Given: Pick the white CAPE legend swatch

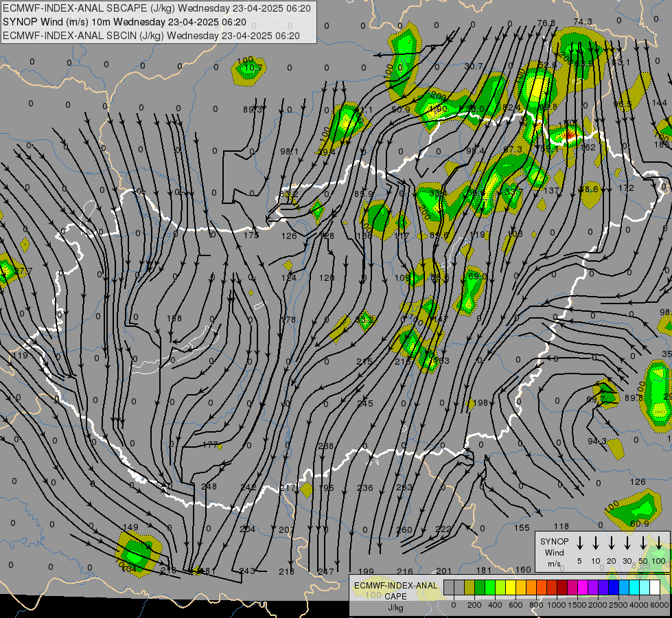Looking at the screenshot, I should (x=655, y=588).
